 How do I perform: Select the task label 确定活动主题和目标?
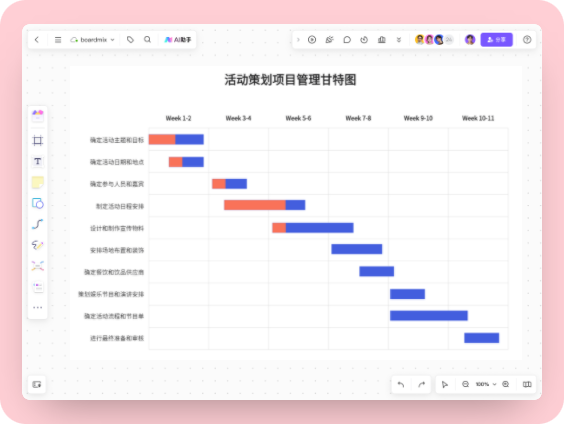117,140
